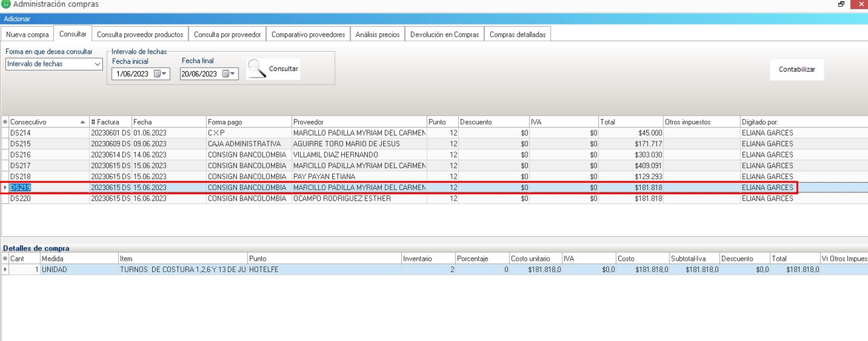
Task: Click the asterisk grid corner selector
Action: pyautogui.click(x=5, y=122)
